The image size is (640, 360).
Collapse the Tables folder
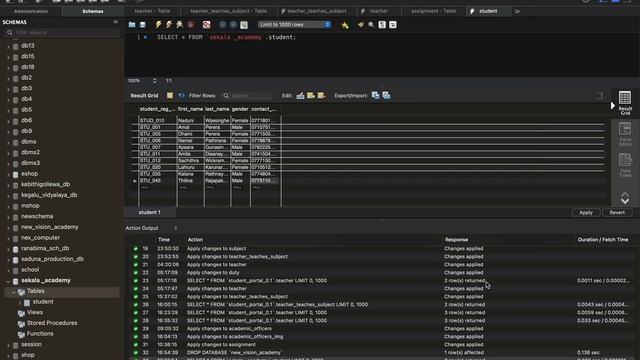click(x=13, y=291)
